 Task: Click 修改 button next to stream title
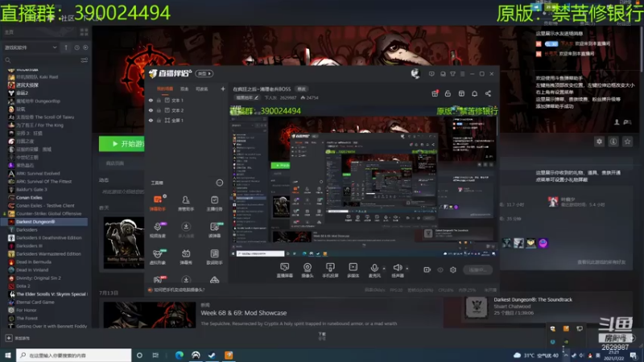(301, 89)
